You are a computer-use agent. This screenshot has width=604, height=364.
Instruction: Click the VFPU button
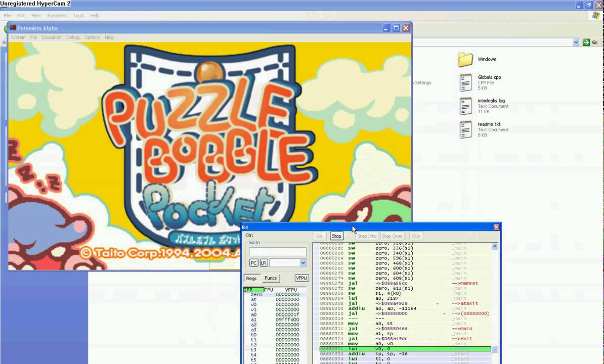click(x=301, y=278)
